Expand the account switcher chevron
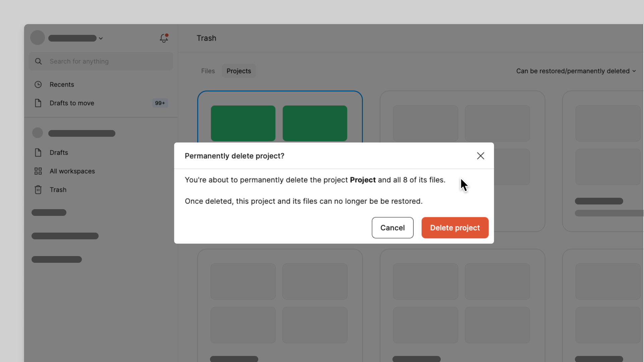Screen dimensions: 644x362 point(101,39)
